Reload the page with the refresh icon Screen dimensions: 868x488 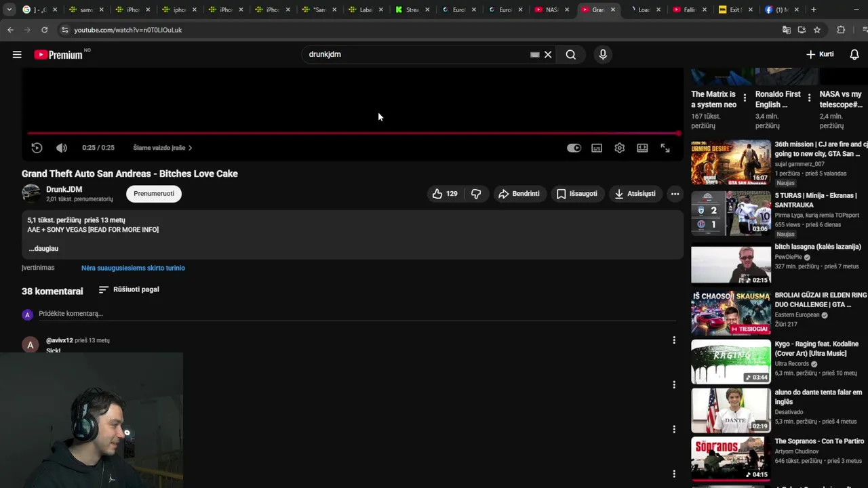45,30
